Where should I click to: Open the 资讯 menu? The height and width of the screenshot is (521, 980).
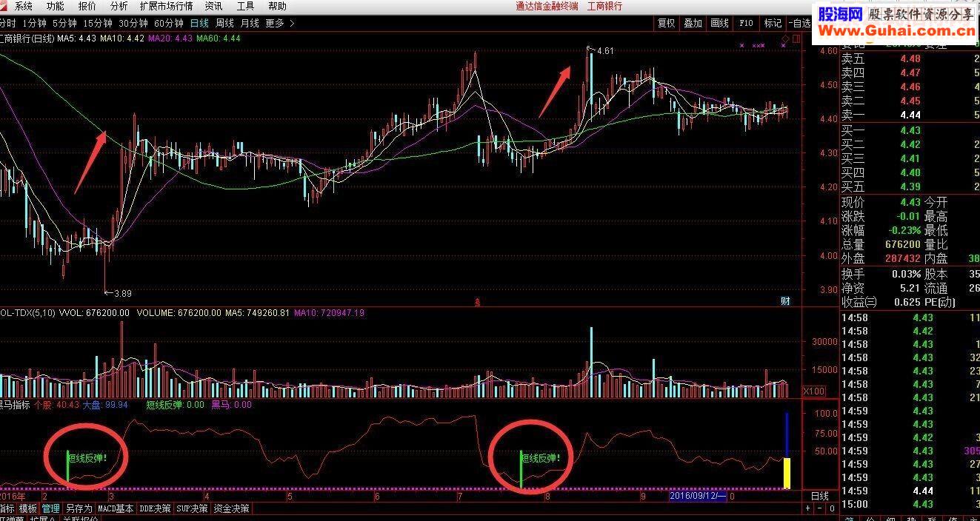[x=213, y=6]
